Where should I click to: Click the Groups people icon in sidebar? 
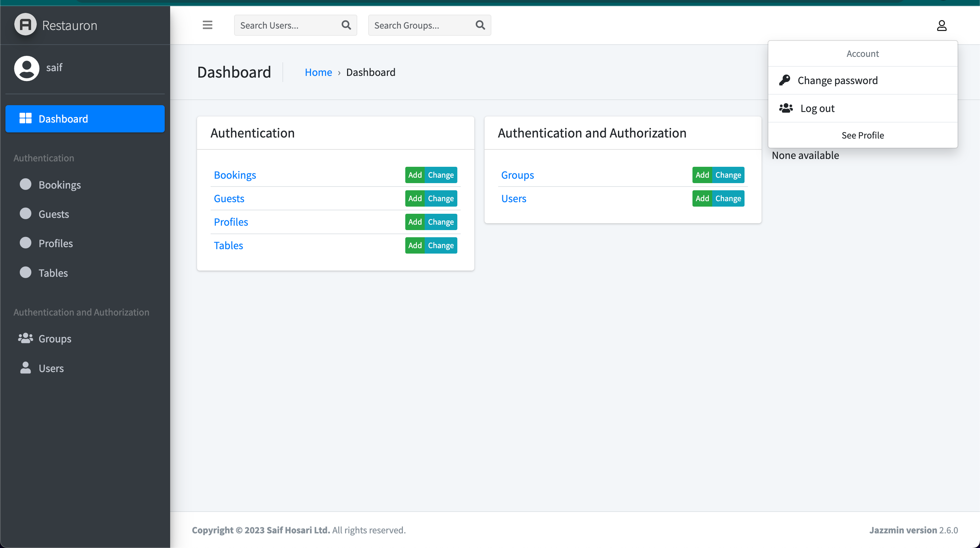click(25, 338)
